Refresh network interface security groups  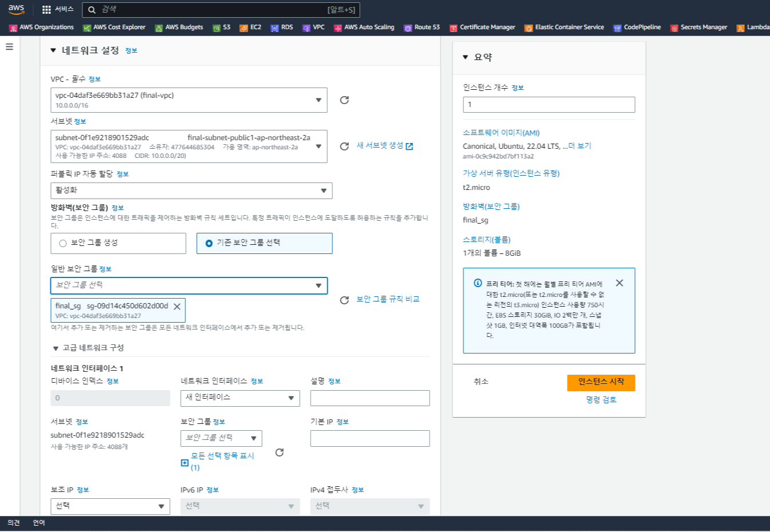point(279,452)
